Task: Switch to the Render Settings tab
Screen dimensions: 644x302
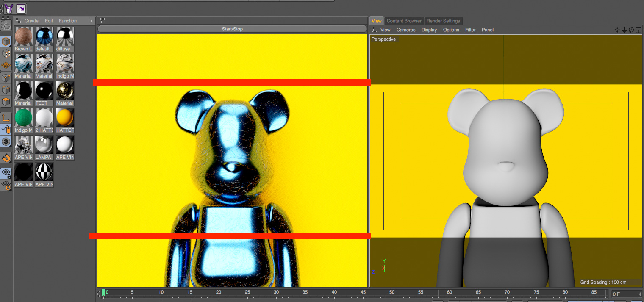Action: pos(443,21)
